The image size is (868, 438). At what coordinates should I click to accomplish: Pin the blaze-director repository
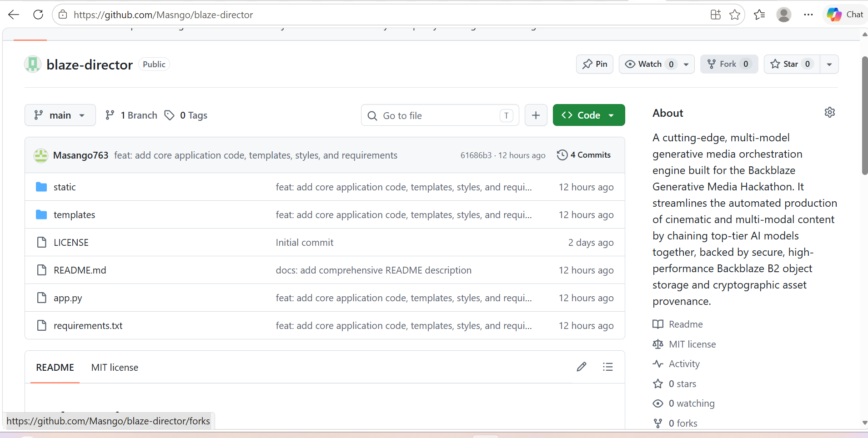[595, 64]
